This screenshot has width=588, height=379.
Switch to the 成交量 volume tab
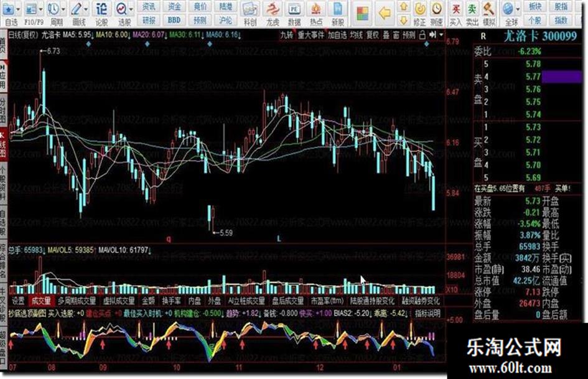click(x=41, y=301)
